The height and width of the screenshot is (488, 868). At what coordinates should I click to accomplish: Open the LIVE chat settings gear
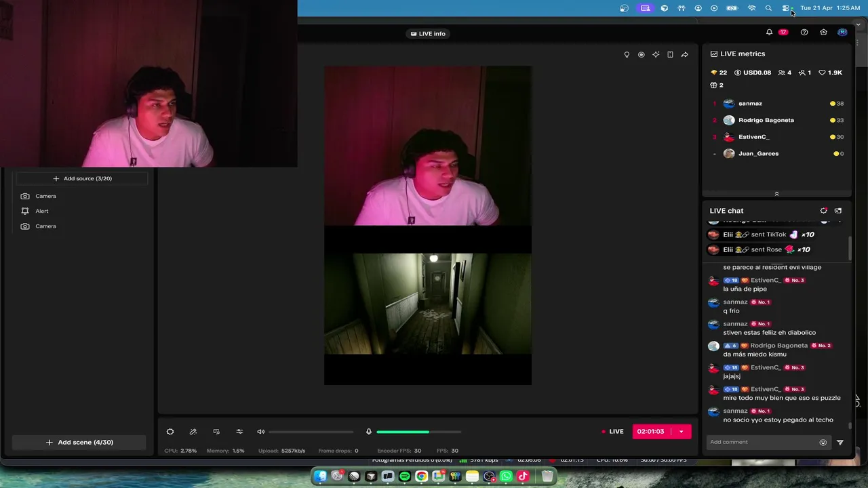click(x=823, y=211)
